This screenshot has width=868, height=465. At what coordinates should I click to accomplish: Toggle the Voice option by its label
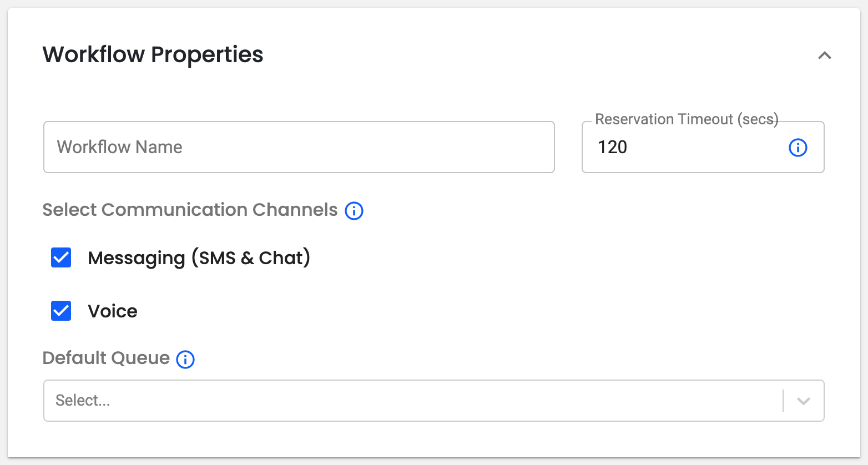113,311
